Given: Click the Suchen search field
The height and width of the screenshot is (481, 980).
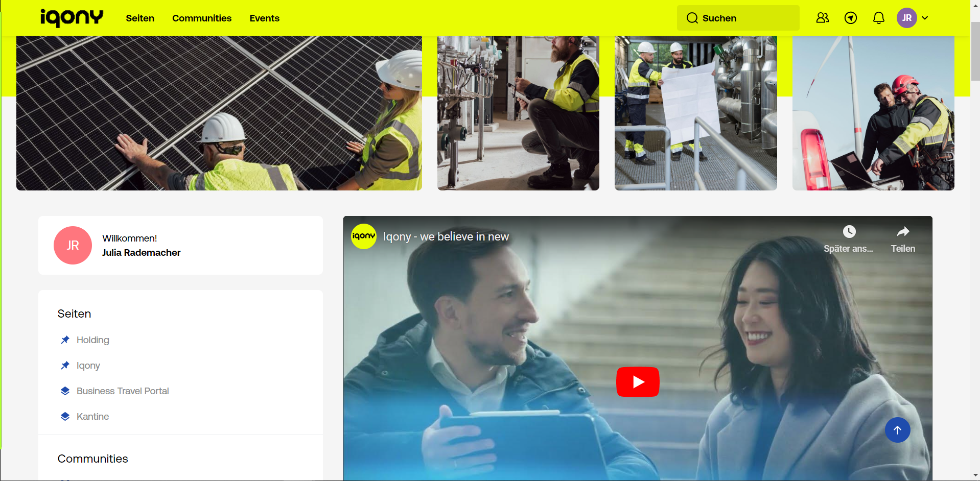Looking at the screenshot, I should pos(738,18).
